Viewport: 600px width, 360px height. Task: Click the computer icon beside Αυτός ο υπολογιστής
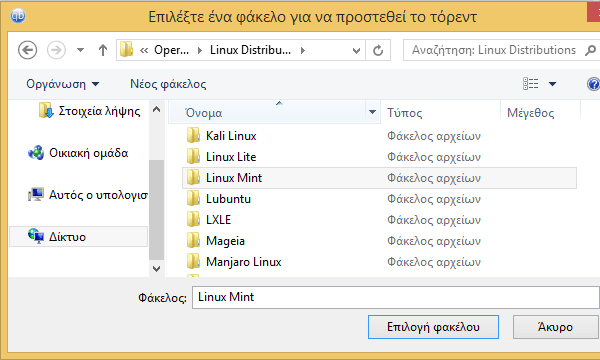click(36, 194)
